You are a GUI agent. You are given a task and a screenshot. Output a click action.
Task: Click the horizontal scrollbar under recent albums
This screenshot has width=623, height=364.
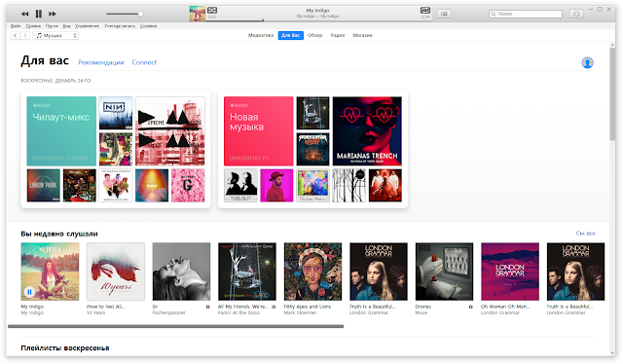(175, 326)
